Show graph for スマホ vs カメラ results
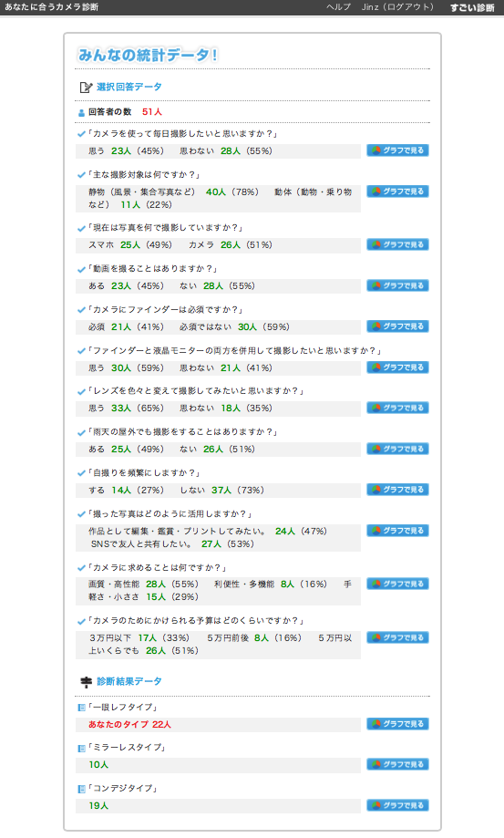Viewport: 504px width, 838px height. click(397, 244)
